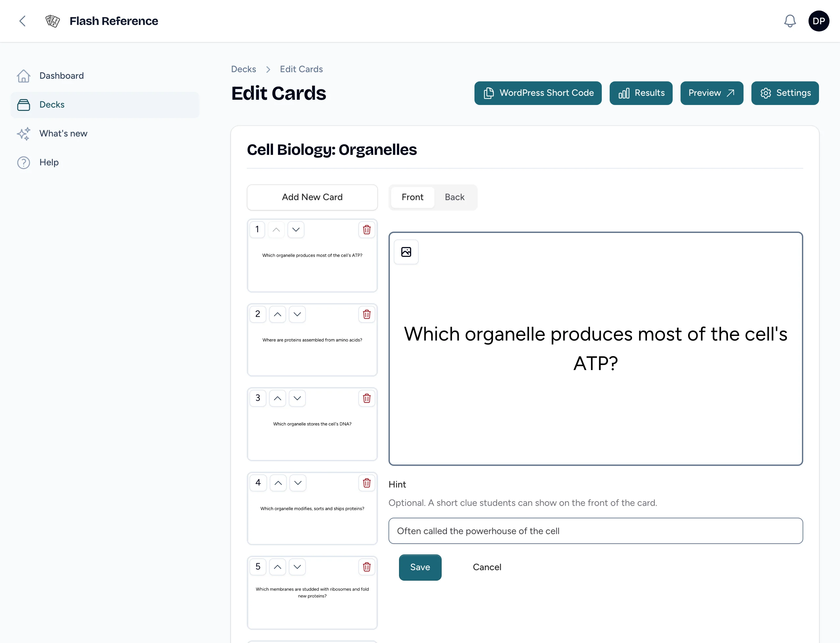Delete card 2 about proteins
This screenshot has height=643, width=840.
tap(367, 314)
